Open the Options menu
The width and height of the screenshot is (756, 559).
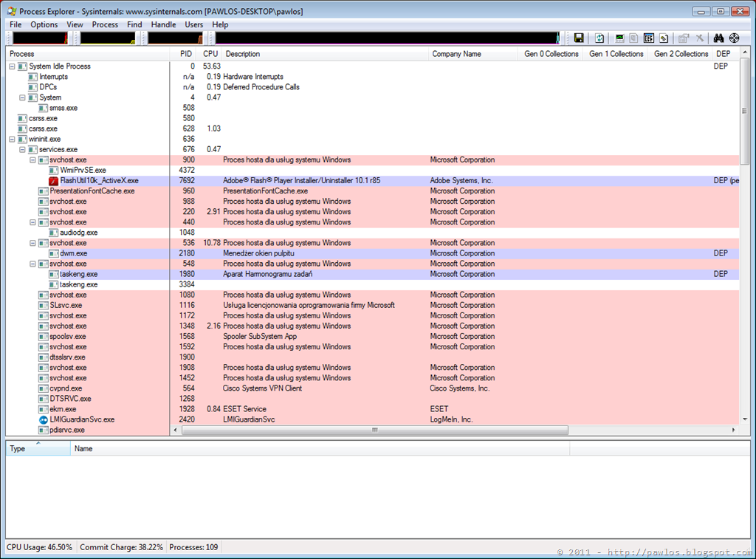44,24
